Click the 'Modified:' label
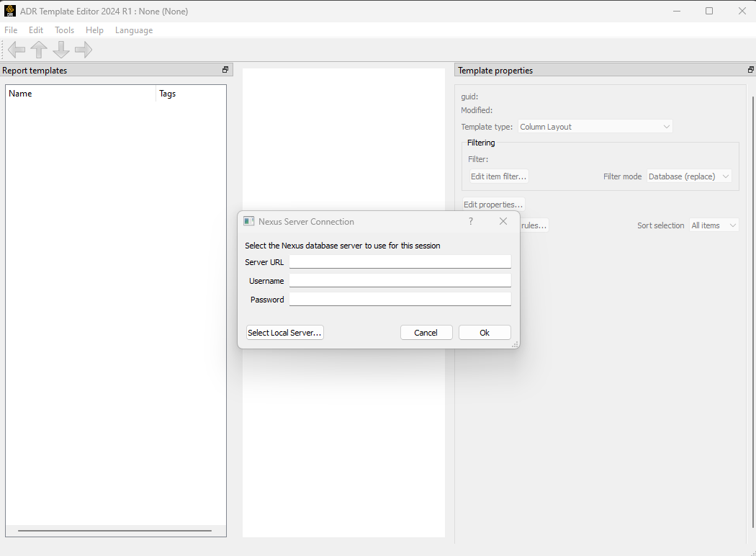 click(x=477, y=110)
